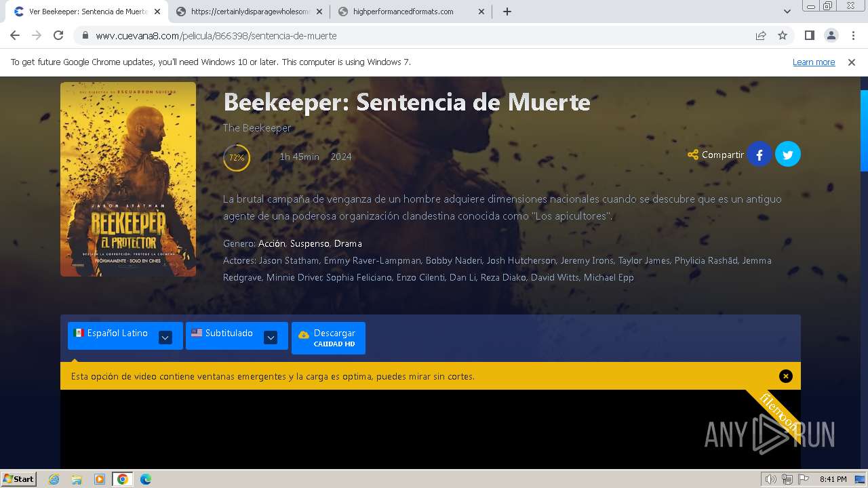The width and height of the screenshot is (868, 488).
Task: Expand Subtitulado server dropdown
Action: (271, 338)
